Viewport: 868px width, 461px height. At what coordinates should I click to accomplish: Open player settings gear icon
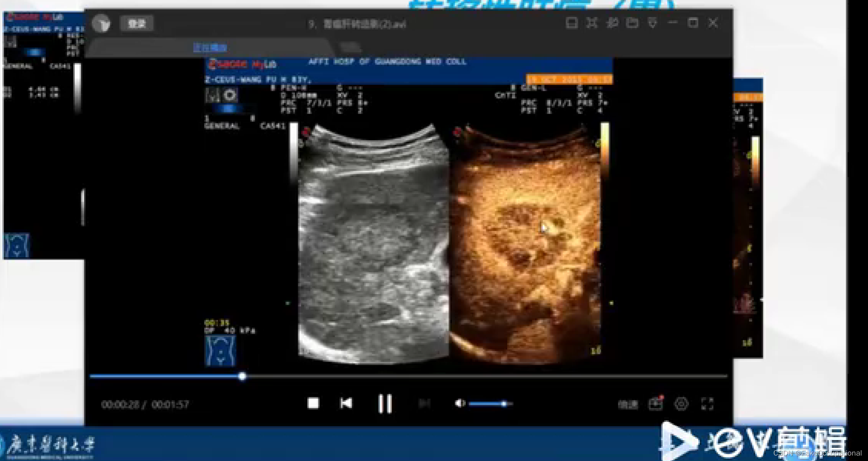click(681, 404)
